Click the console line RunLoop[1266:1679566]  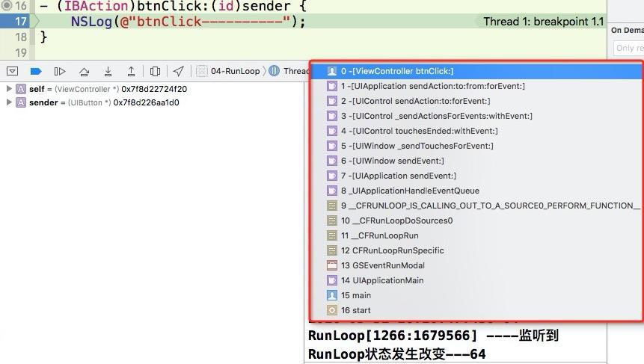pyautogui.click(x=433, y=336)
